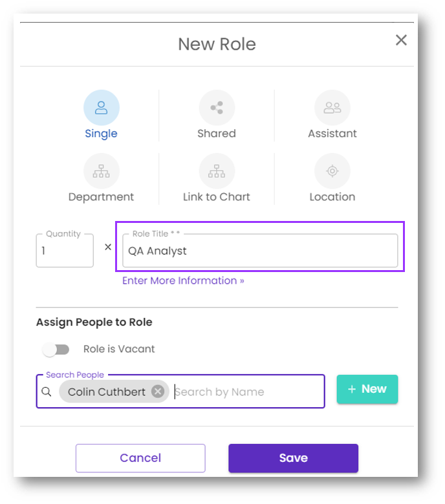
Task: Select the Department org-chart icon
Action: click(x=101, y=171)
